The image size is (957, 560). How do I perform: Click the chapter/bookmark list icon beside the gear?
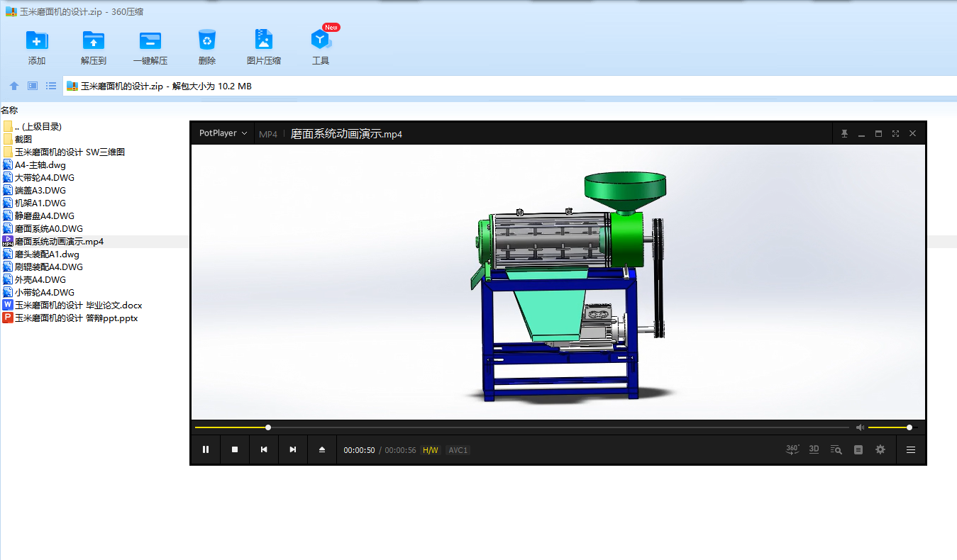[x=858, y=449]
